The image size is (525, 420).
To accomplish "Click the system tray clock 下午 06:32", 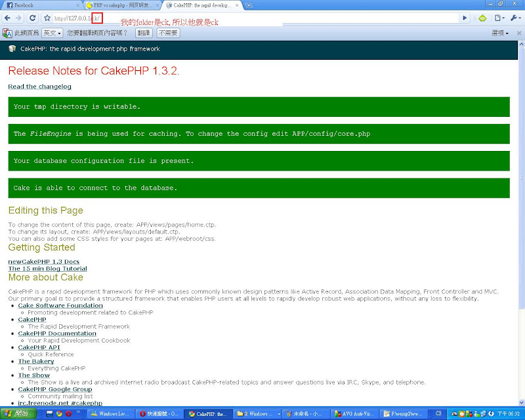I will pyautogui.click(x=508, y=414).
